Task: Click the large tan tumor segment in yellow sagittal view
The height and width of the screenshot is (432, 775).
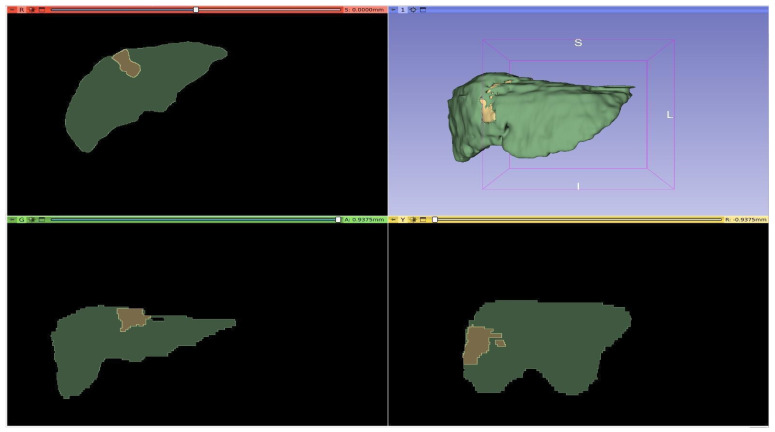Action: pyautogui.click(x=476, y=345)
